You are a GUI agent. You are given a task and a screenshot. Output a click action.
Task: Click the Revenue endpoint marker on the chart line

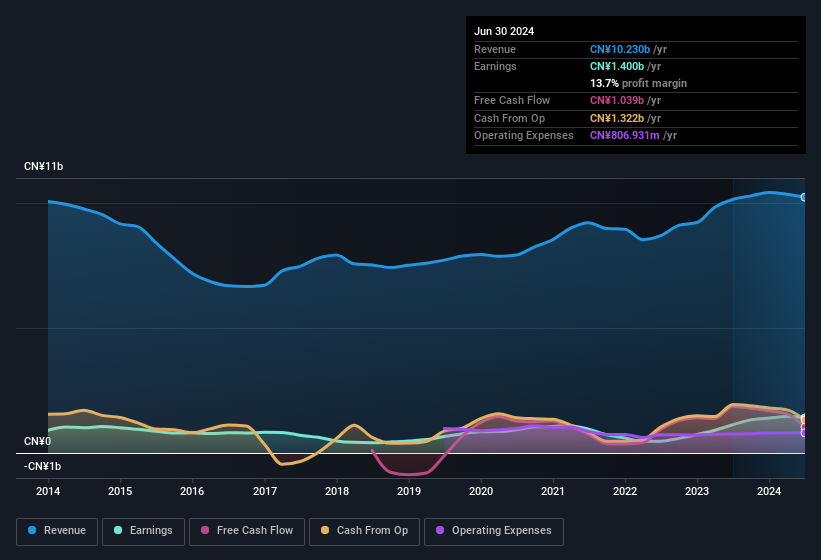point(804,197)
